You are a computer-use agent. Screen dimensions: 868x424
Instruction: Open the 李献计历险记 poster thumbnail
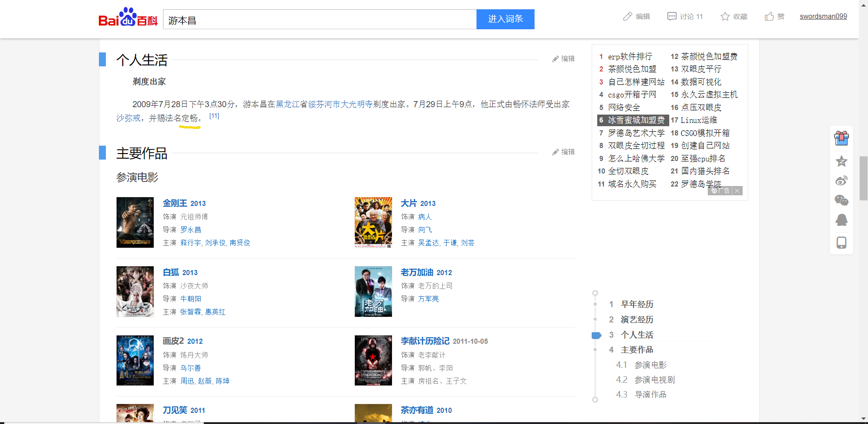(x=373, y=360)
